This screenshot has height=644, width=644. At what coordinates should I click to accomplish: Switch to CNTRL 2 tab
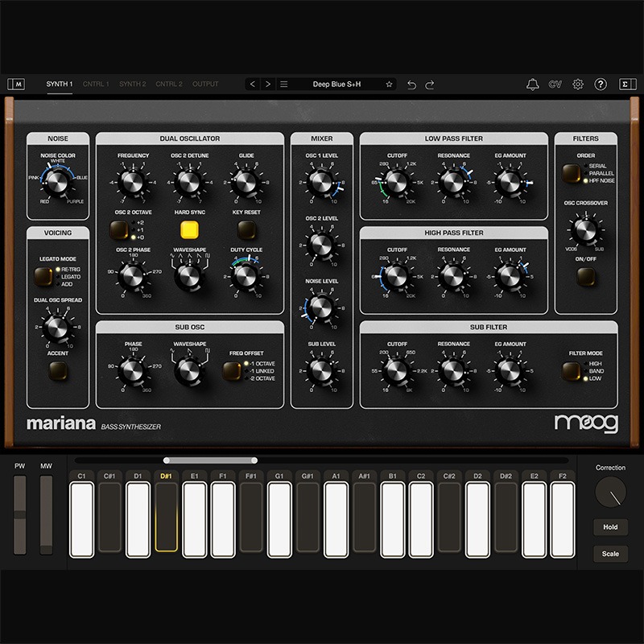click(169, 84)
